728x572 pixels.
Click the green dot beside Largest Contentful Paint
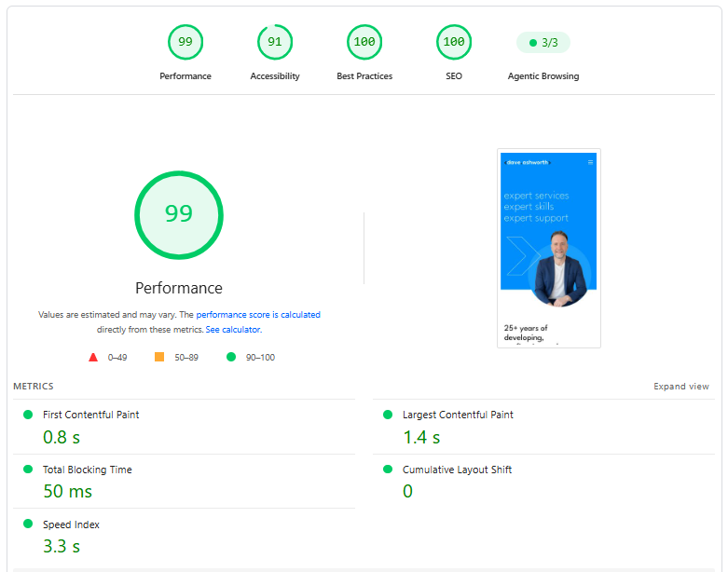[388, 415]
